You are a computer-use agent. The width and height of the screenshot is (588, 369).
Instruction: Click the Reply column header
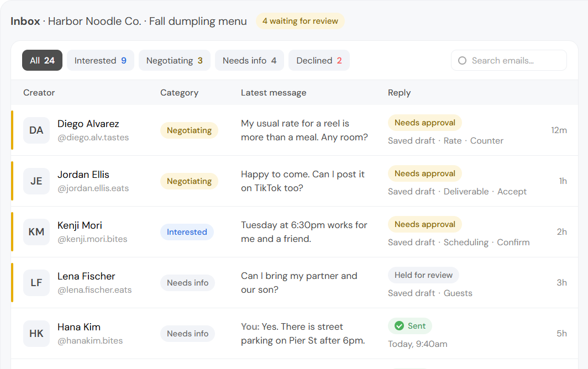pyautogui.click(x=399, y=93)
